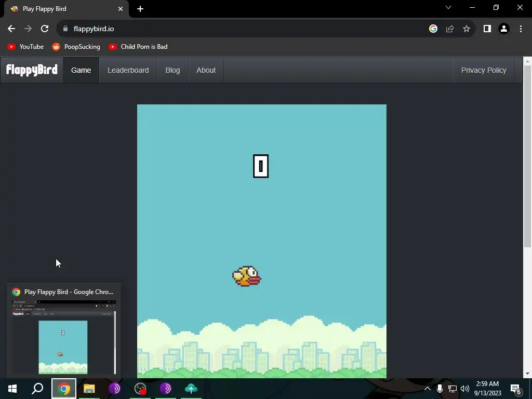Click the page vertical scrollbar thumb
The height and width of the screenshot is (399, 532).
(x=527, y=156)
